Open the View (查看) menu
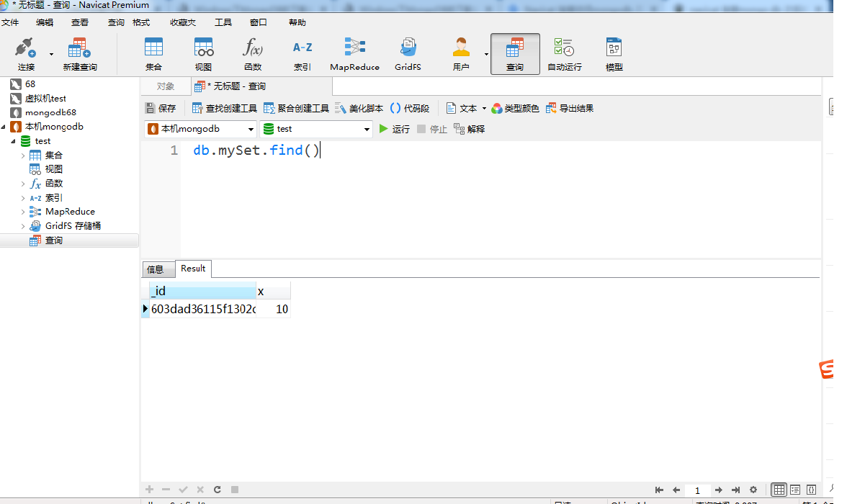The width and height of the screenshot is (847, 504). (x=80, y=22)
